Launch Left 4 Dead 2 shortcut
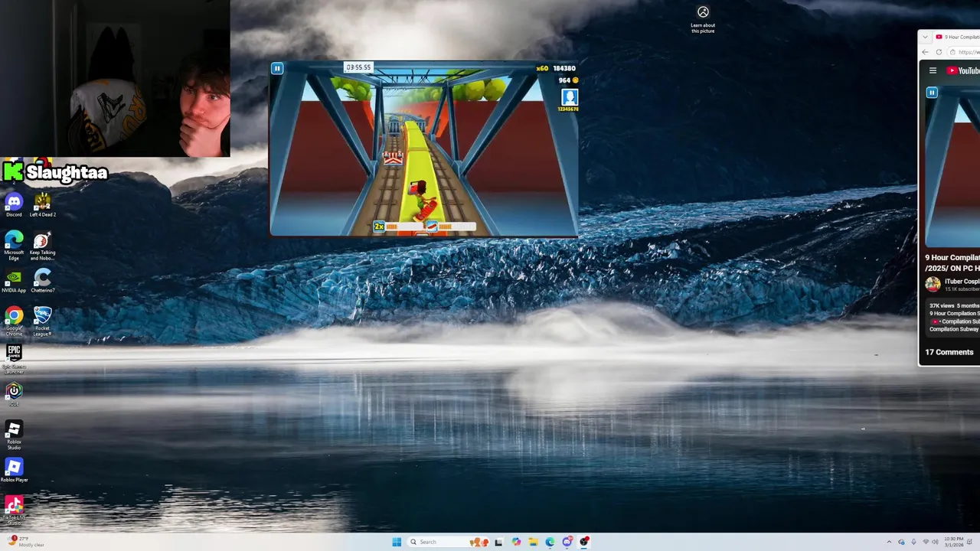 (42, 205)
